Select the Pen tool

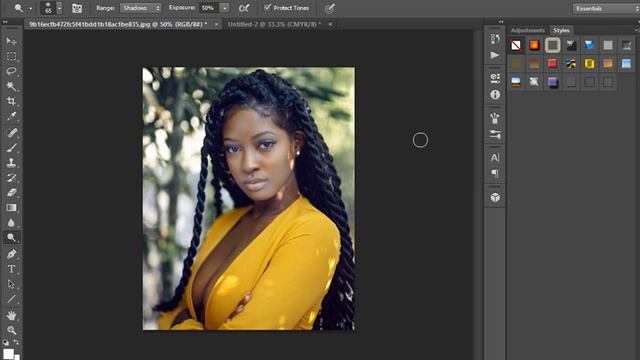point(11,254)
